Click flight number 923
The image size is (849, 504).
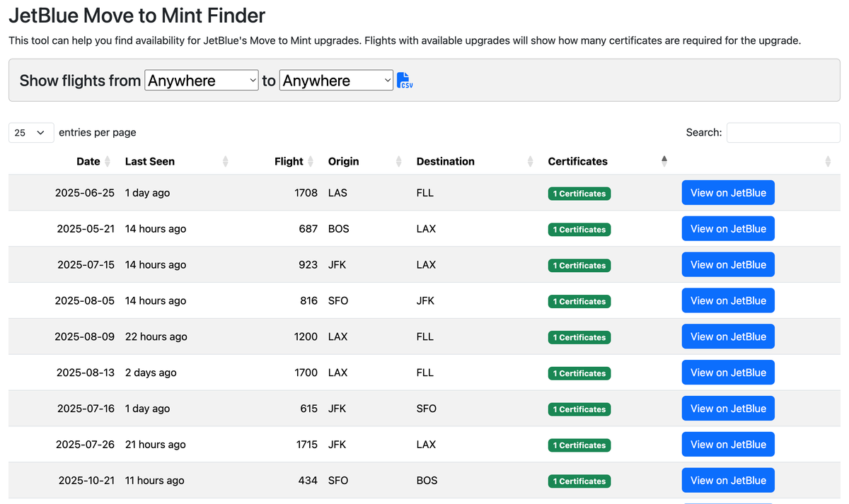[308, 265]
